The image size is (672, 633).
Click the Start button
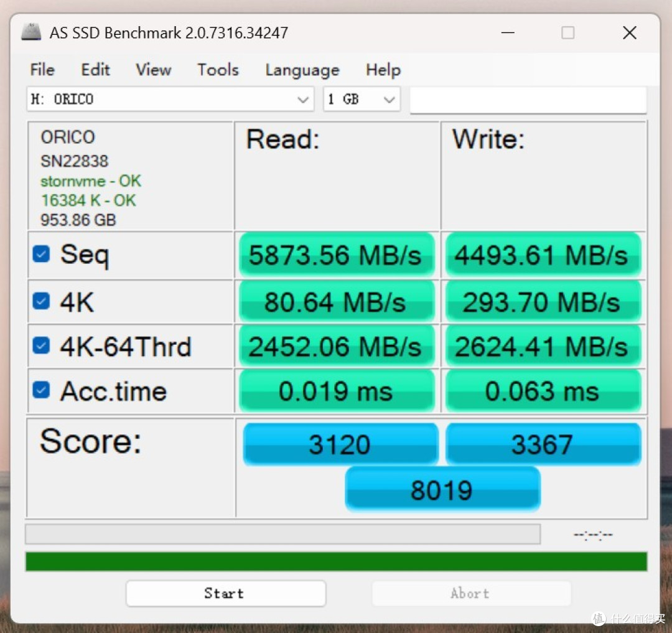(226, 593)
